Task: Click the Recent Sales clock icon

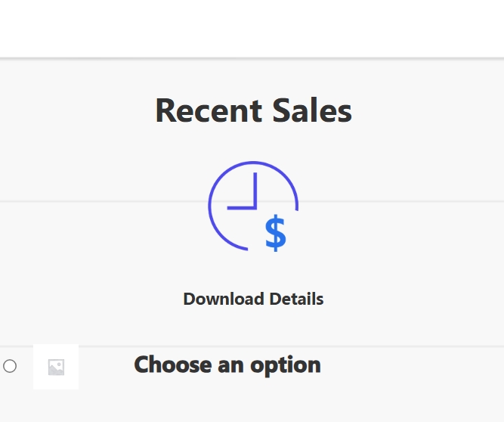Action: pos(253,206)
